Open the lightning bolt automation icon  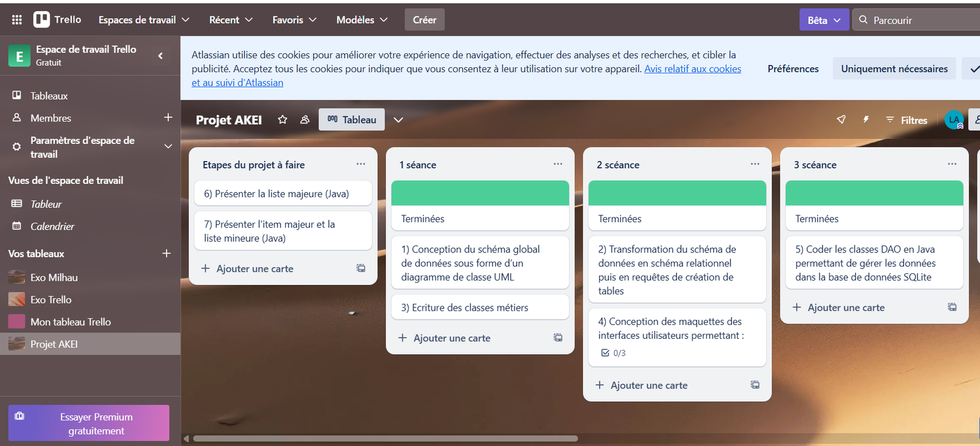pos(866,119)
